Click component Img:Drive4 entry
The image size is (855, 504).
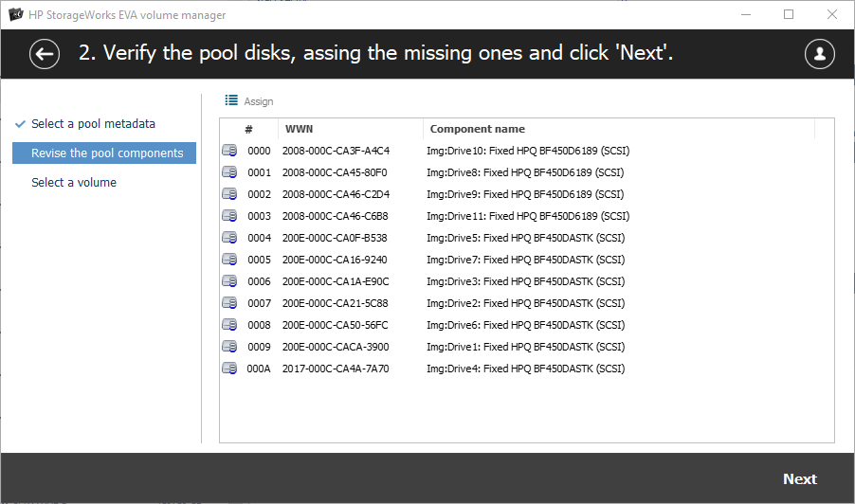[526, 369]
